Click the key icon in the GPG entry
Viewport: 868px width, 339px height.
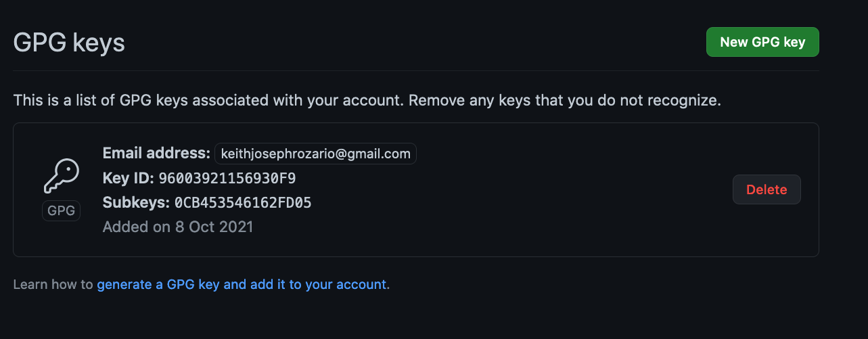[x=61, y=176]
